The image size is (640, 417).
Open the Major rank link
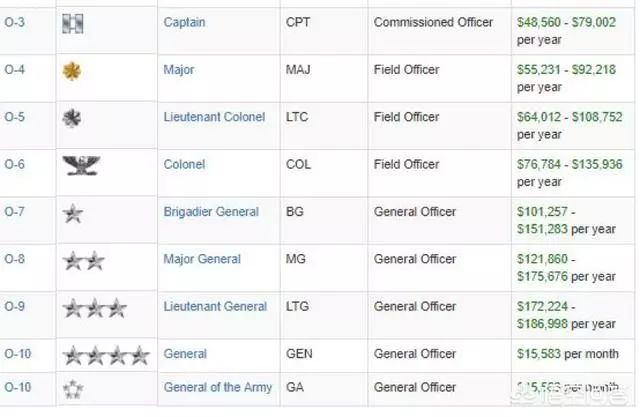point(178,70)
